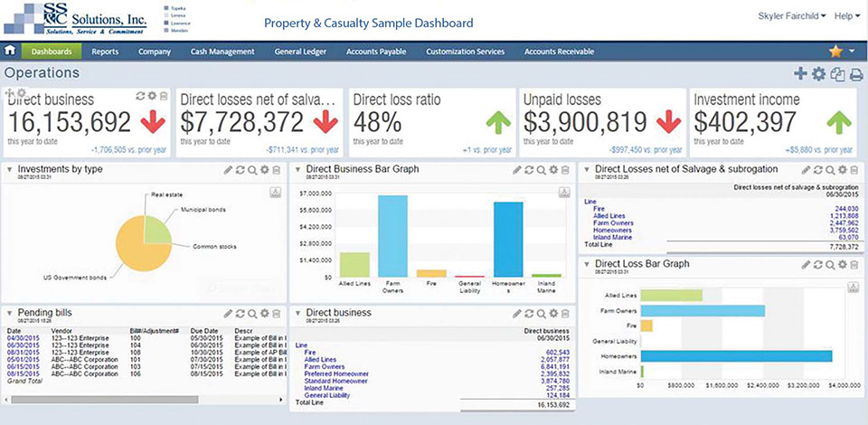Collapse the Investments by type panel
Screen dimensions: 868x425
click(x=9, y=169)
